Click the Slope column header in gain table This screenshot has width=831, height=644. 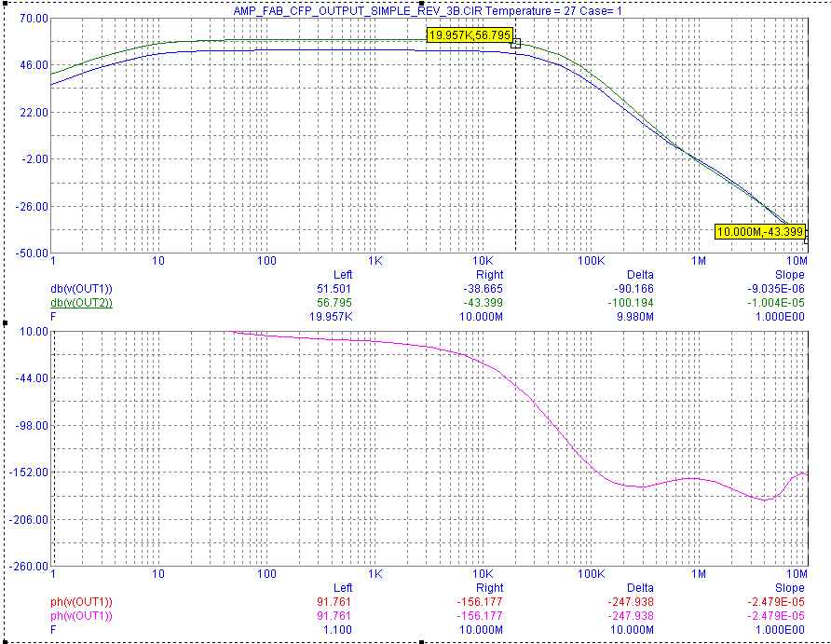pos(789,275)
